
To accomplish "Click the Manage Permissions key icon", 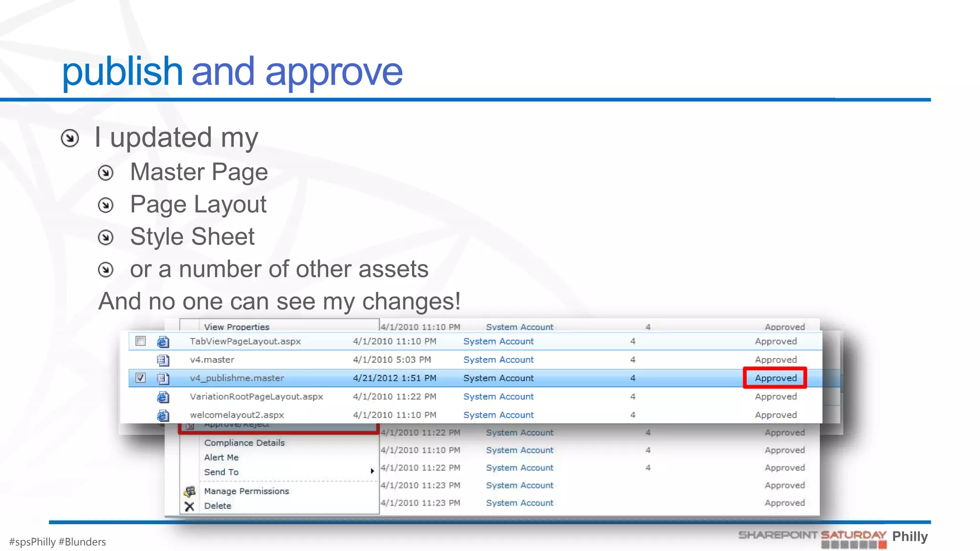I will [x=189, y=491].
